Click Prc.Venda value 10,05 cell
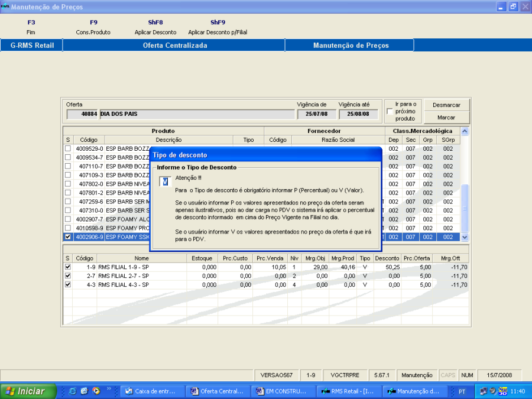Image resolution: width=532 pixels, height=399 pixels. tap(270, 267)
